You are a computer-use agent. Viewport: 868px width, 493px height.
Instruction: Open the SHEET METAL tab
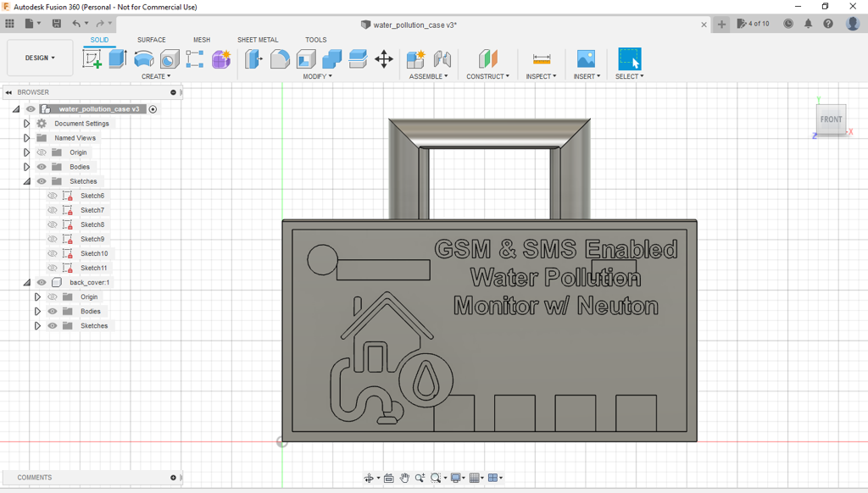coord(258,40)
